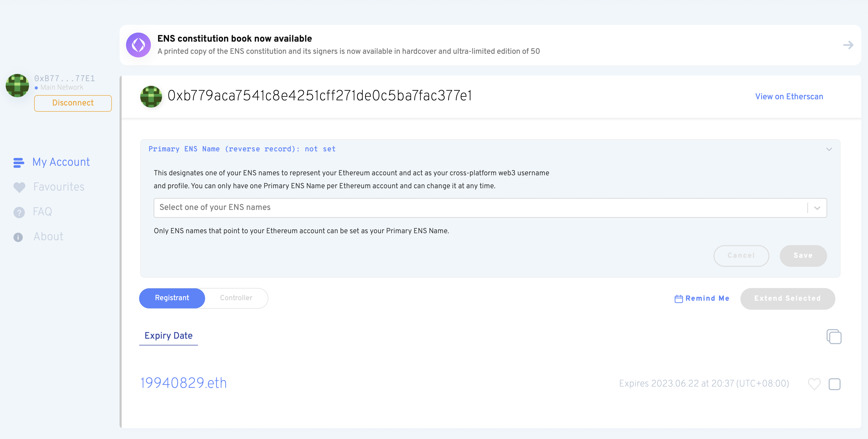Collapse the Primary ENS Name section chevron
The image size is (868, 439).
coord(829,149)
